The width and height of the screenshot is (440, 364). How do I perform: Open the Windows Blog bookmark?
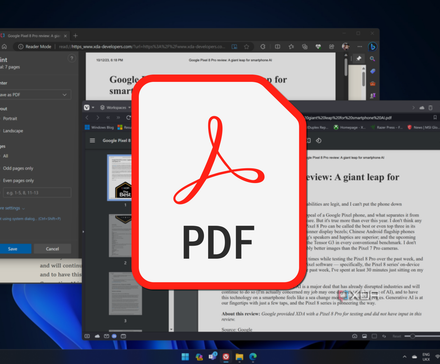coord(99,127)
